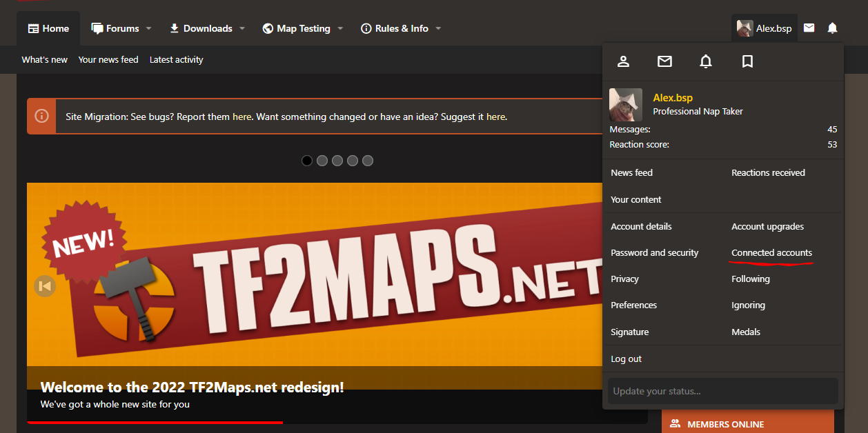The image size is (868, 433).
Task: Select the bookmarks tab in account menu
Action: (x=747, y=61)
